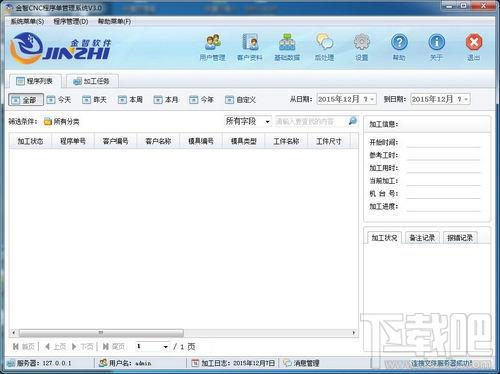Focus the search content input field
Screen dimensions: 500x374
311,121
